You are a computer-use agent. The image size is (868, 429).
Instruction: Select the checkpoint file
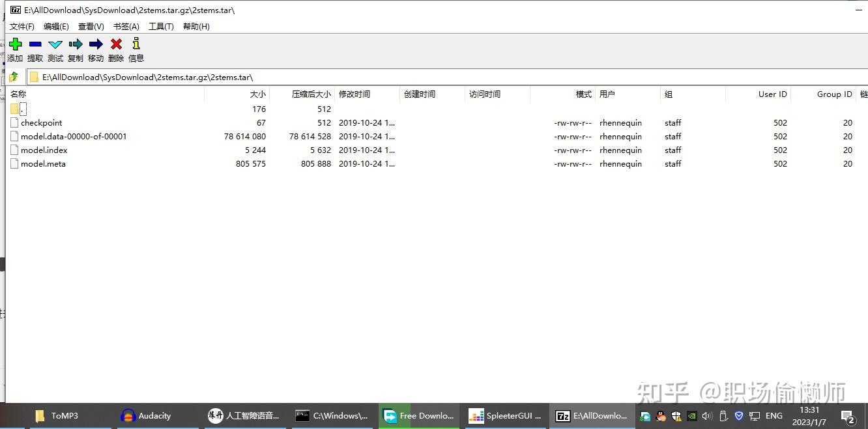pyautogui.click(x=42, y=122)
